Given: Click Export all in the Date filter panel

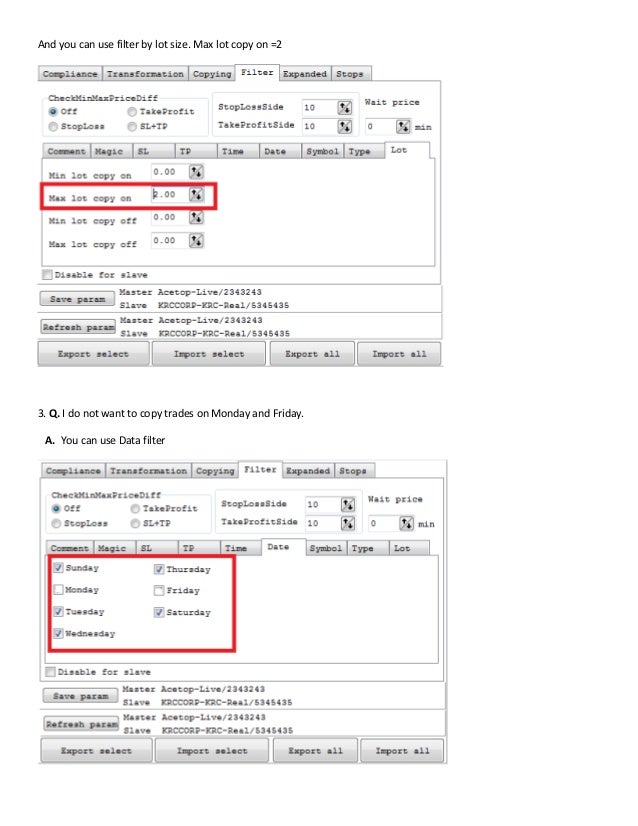Looking at the screenshot, I should pos(316,751).
